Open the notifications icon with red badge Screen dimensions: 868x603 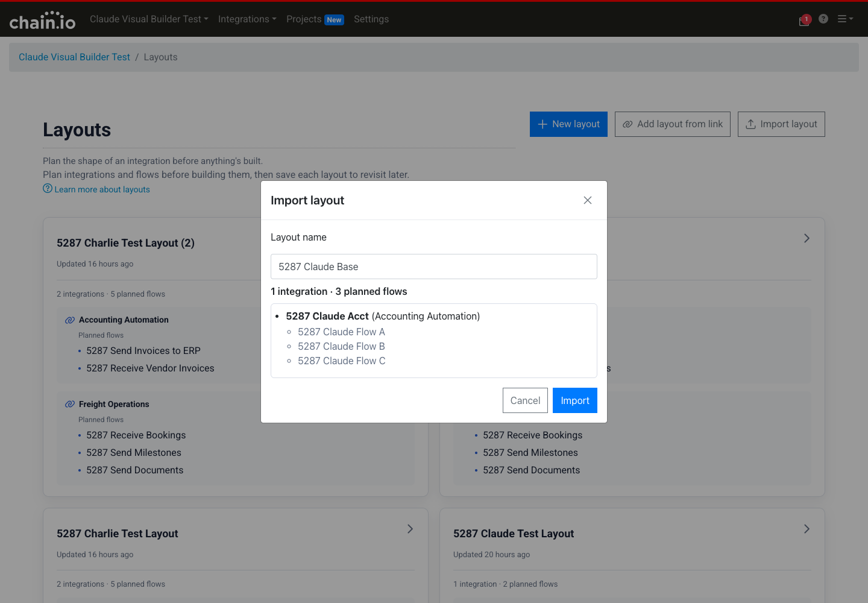coord(805,20)
